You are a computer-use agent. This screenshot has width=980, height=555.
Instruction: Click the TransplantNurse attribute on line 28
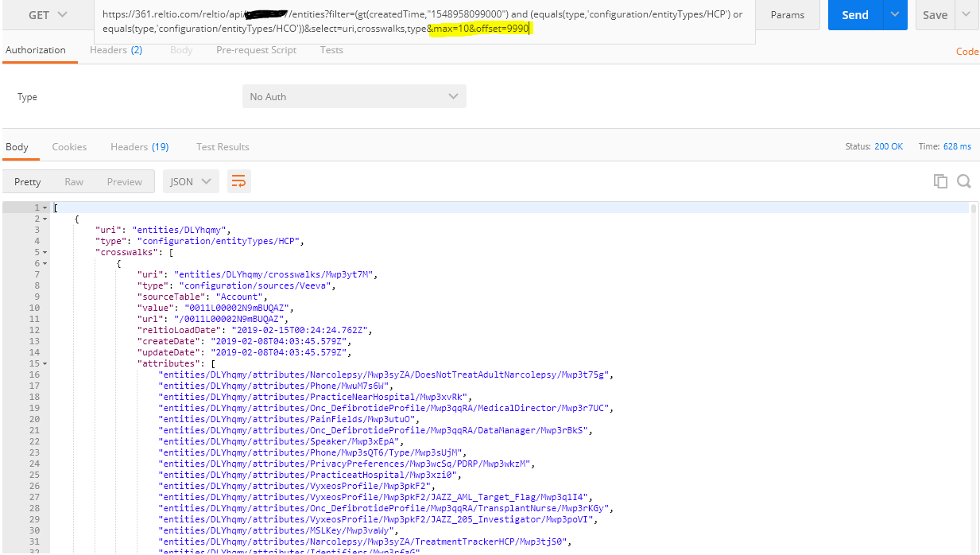(x=386, y=508)
